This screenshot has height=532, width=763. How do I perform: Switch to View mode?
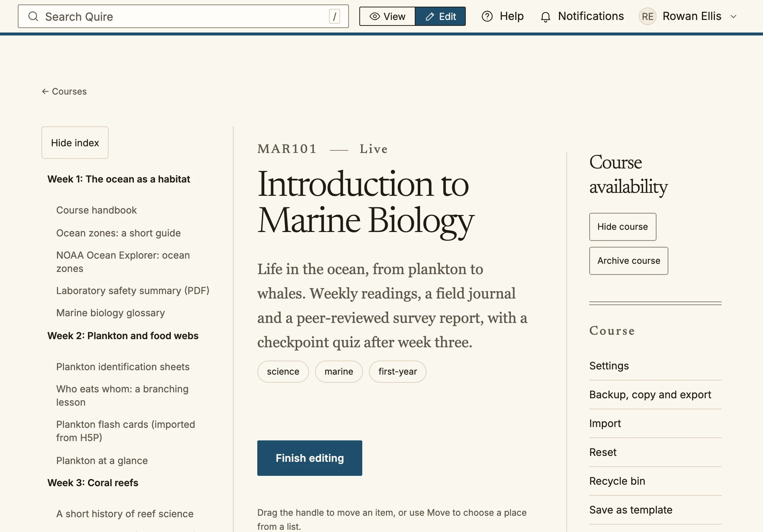tap(387, 16)
